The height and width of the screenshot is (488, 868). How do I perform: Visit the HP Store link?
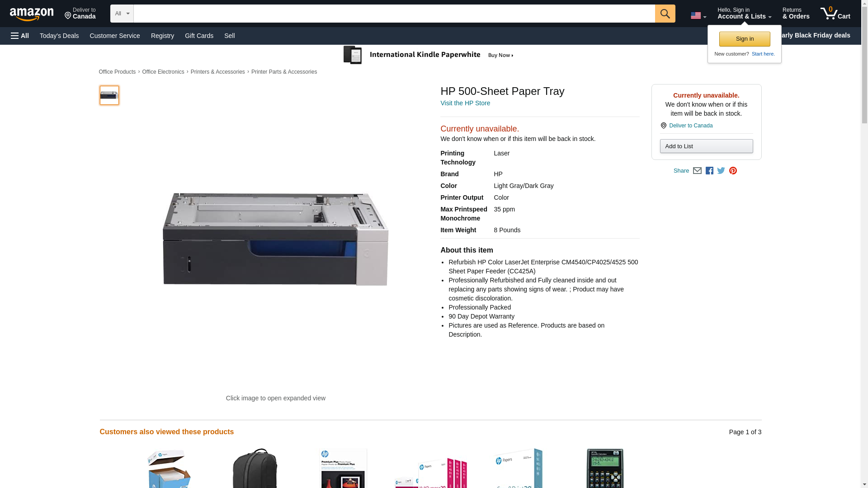(465, 103)
